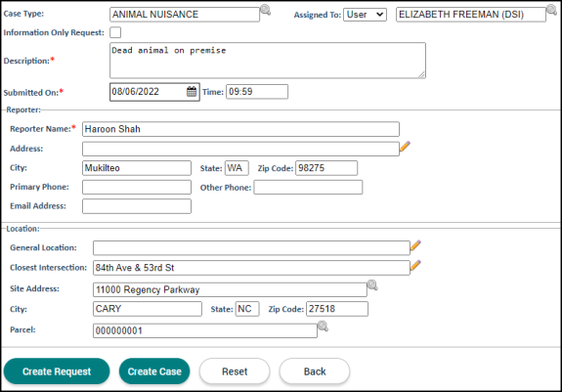The image size is (562, 392).
Task: Click the empty Reporter Address field
Action: click(240, 149)
